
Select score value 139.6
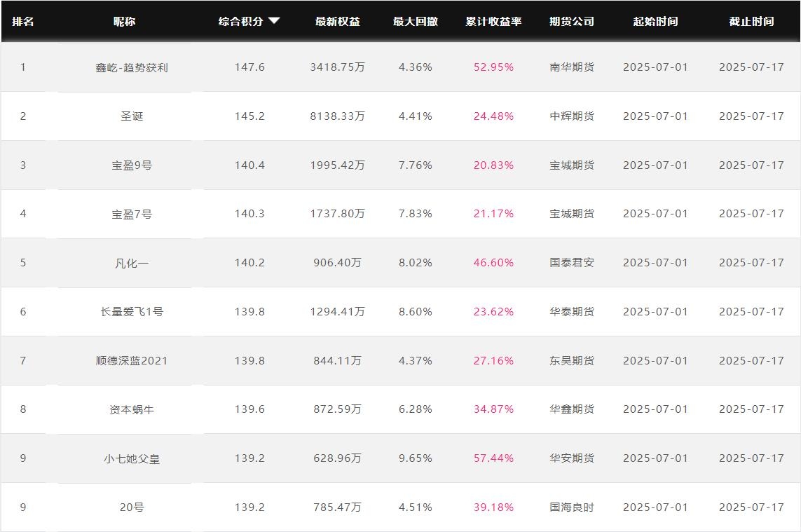pyautogui.click(x=249, y=409)
